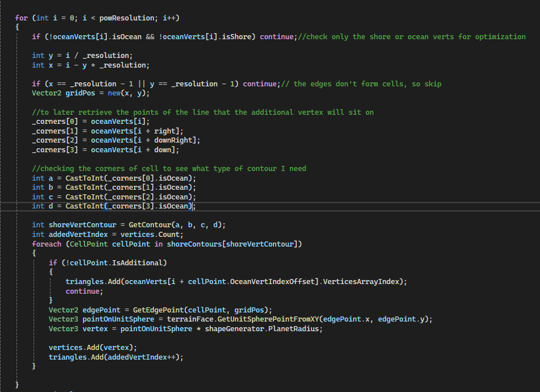Click 'shapeGenerator.PlanetRadius' expression
Image resolution: width=540 pixels, height=392 pixels.
coord(261,329)
